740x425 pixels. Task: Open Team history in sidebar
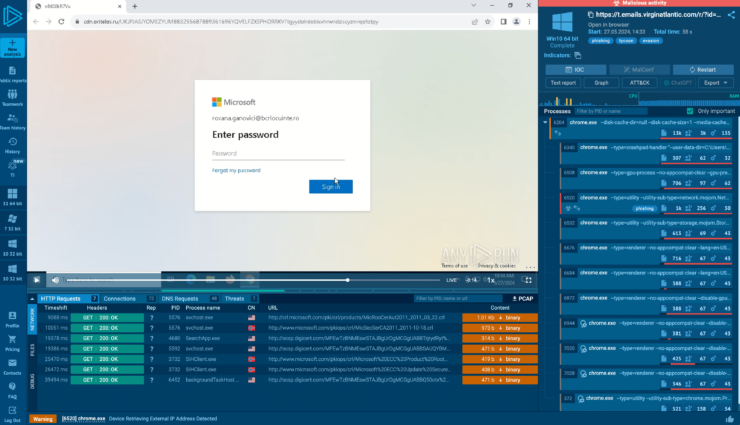tap(12, 122)
